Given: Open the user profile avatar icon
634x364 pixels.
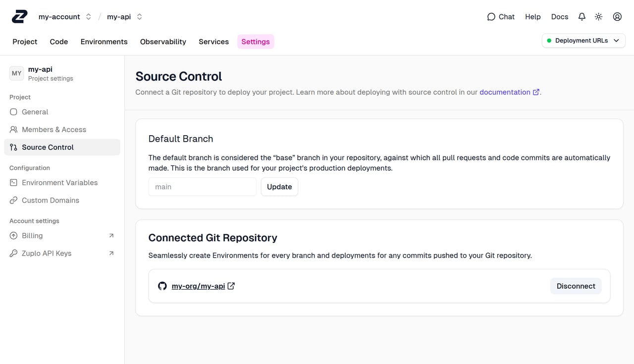Looking at the screenshot, I should [x=617, y=16].
